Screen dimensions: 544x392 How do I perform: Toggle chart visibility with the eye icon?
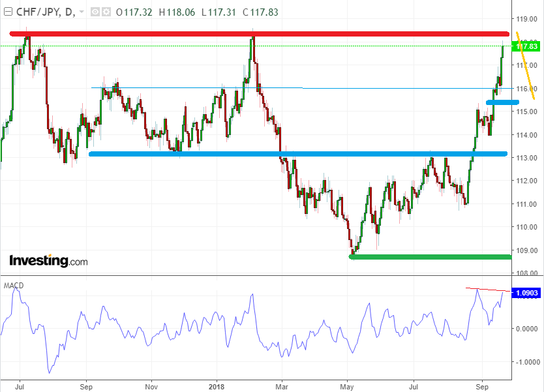(95, 12)
